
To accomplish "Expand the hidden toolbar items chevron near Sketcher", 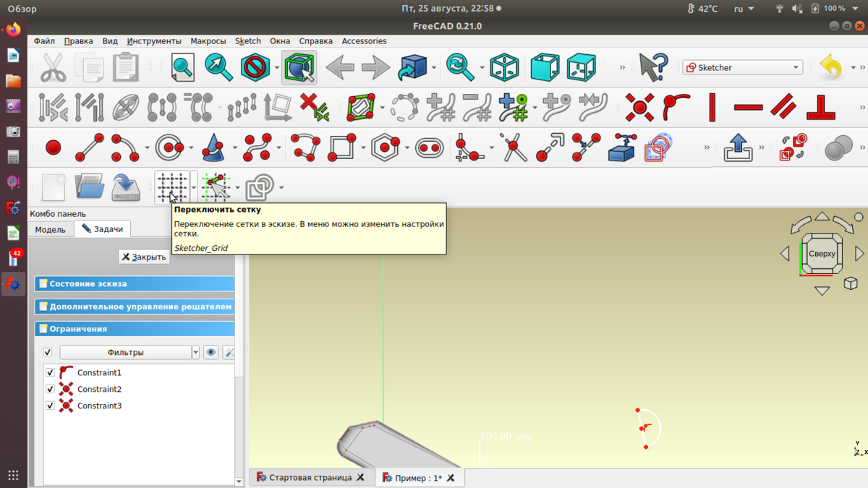I will coord(622,67).
